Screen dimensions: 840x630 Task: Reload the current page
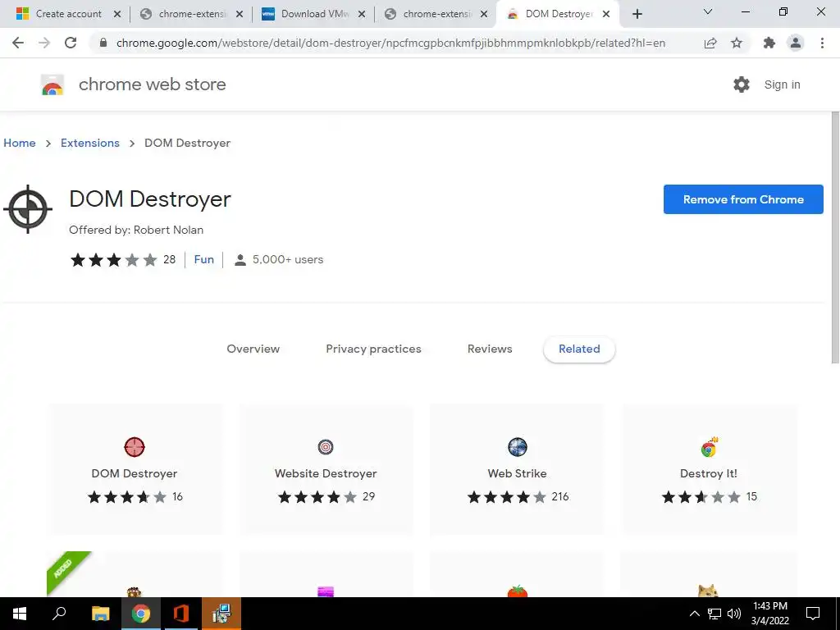(71, 43)
